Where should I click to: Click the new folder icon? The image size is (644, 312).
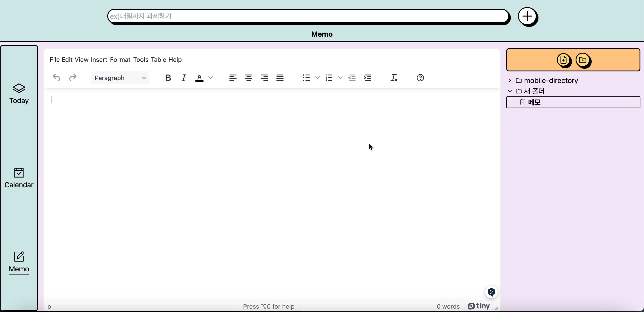[x=583, y=60]
